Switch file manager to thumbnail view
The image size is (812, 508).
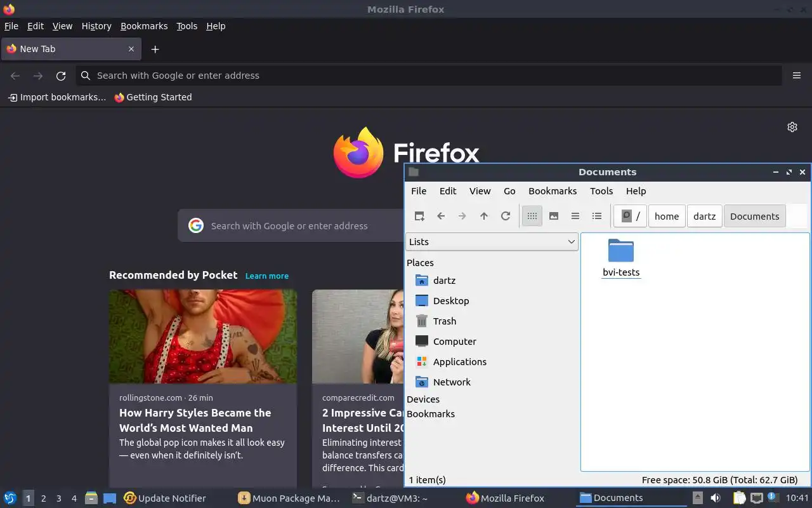554,216
